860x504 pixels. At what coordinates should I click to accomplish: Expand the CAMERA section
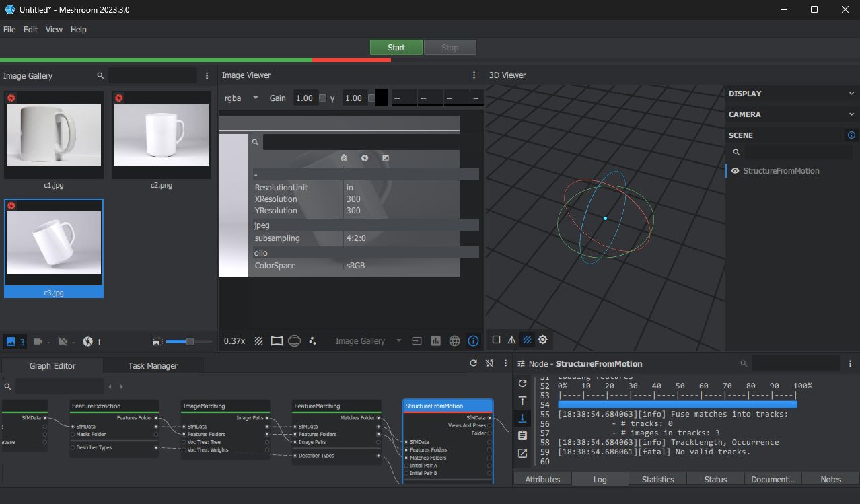pyautogui.click(x=791, y=114)
